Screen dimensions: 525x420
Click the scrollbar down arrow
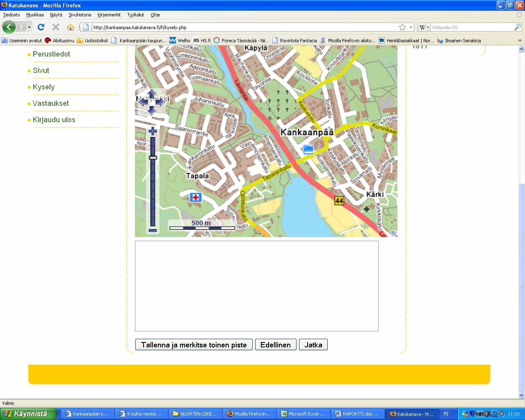point(521,395)
